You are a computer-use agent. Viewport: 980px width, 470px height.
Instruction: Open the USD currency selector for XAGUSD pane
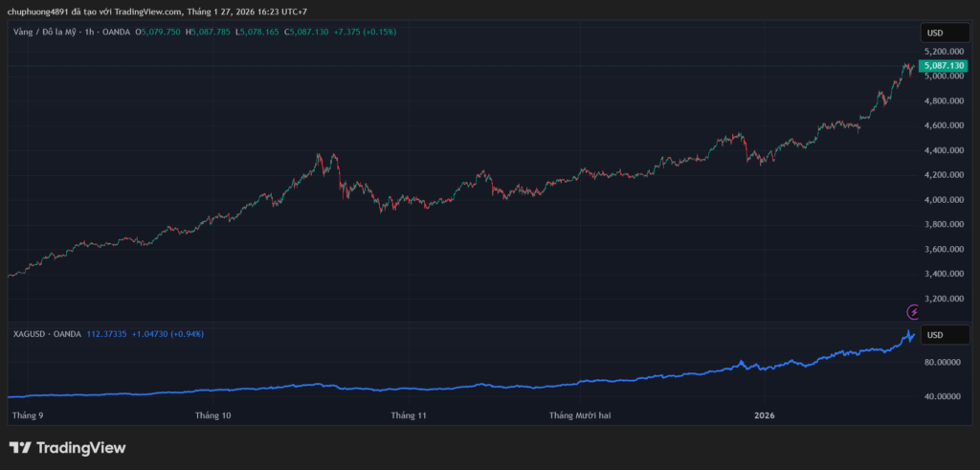pyautogui.click(x=944, y=335)
